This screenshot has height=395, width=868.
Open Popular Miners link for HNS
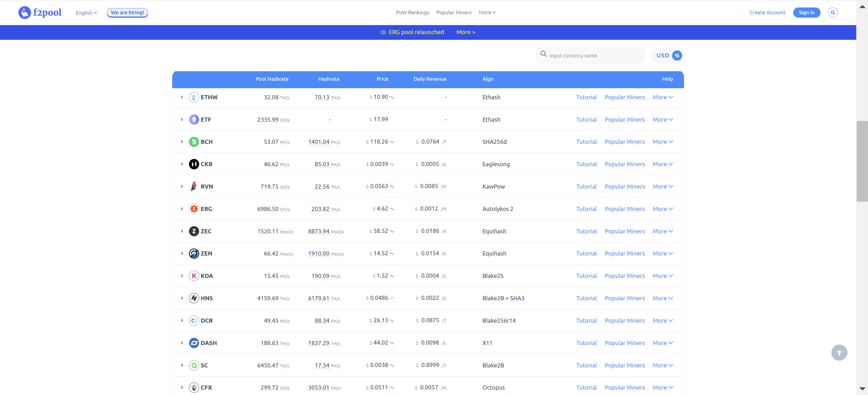pyautogui.click(x=625, y=298)
